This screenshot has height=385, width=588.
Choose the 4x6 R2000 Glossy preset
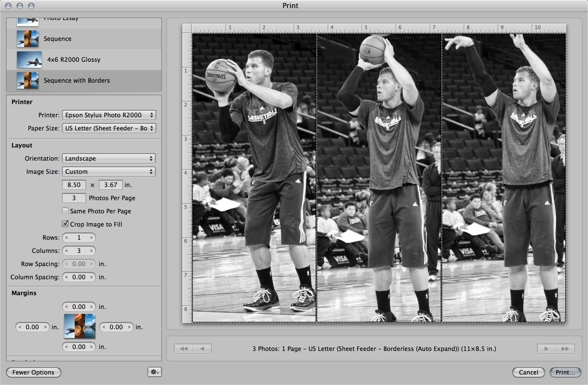coord(73,60)
